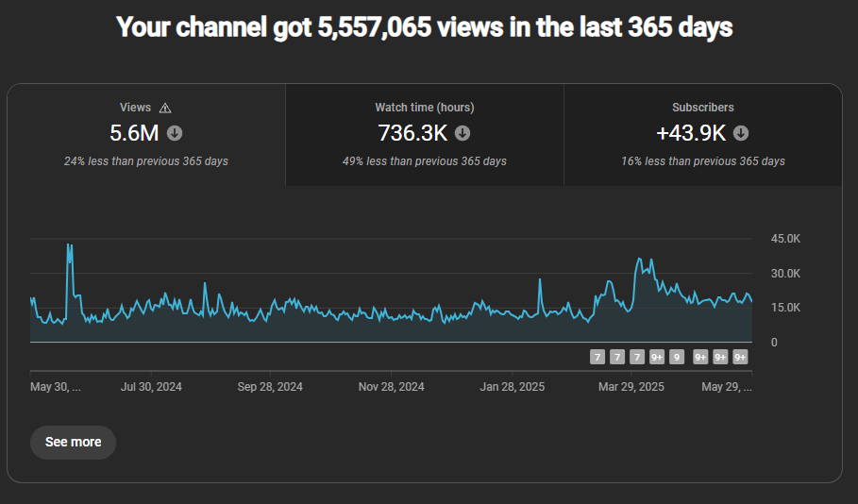Click the truncated 'May 30, ...' date label
Image resolution: width=858 pixels, height=504 pixels.
pyautogui.click(x=56, y=387)
